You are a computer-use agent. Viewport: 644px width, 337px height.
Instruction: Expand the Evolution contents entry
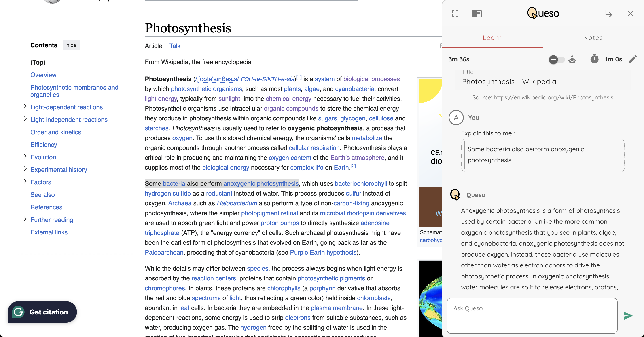click(x=25, y=157)
